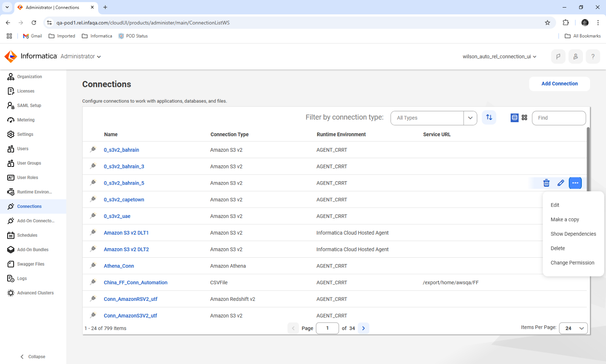This screenshot has width=606, height=364.
Task: Open the notifications flag icon
Action: [558, 56]
